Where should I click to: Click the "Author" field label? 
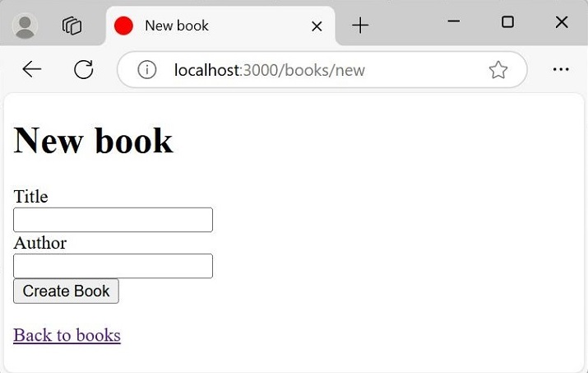pos(39,243)
